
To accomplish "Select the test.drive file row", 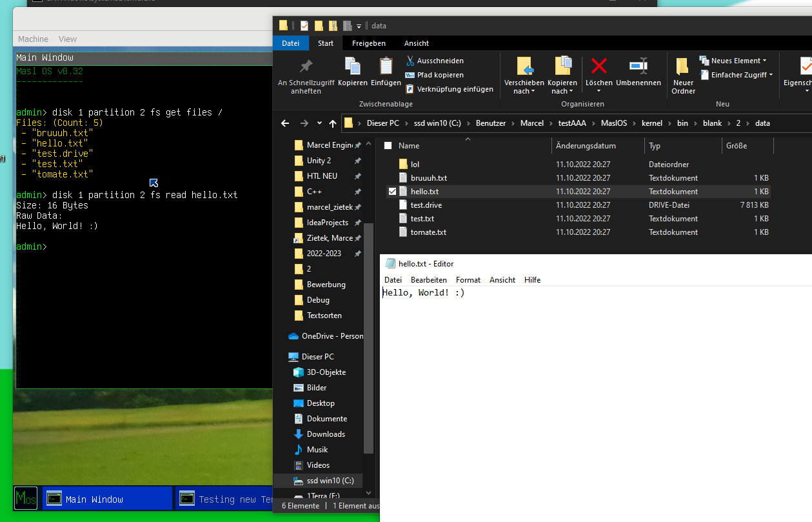I will click(425, 205).
